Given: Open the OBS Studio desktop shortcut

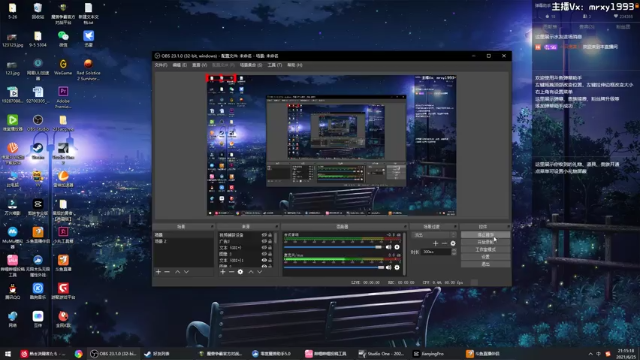Looking at the screenshot, I should pos(38,123).
